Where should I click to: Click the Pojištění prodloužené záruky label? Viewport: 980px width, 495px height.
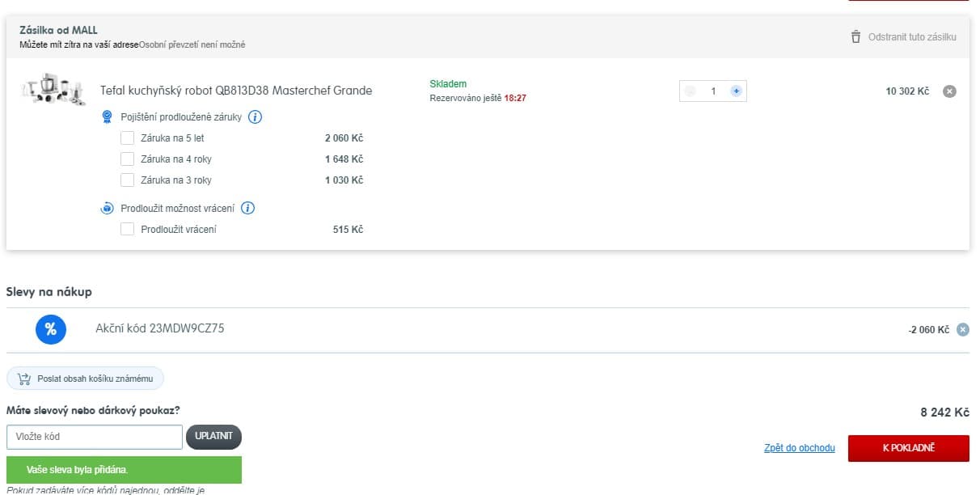click(181, 117)
